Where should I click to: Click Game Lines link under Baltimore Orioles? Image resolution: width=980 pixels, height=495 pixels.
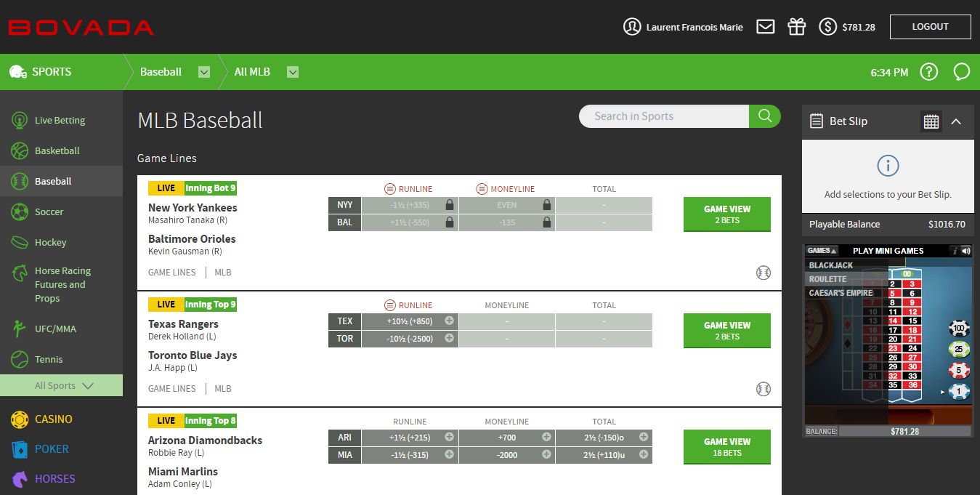point(172,273)
